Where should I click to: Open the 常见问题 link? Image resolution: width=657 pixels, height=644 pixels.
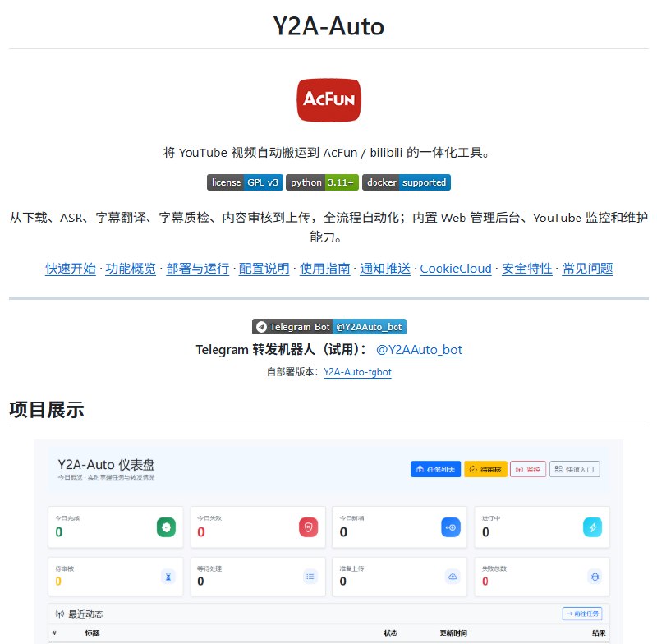pos(587,268)
